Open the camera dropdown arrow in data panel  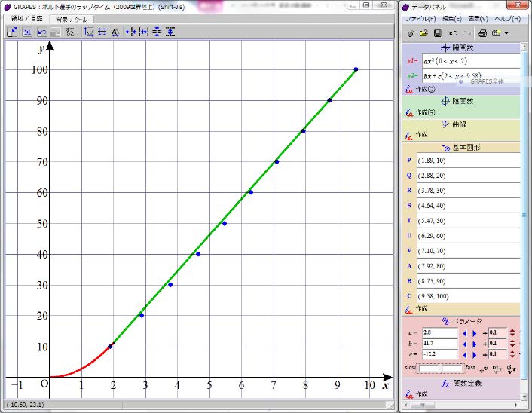506,33
